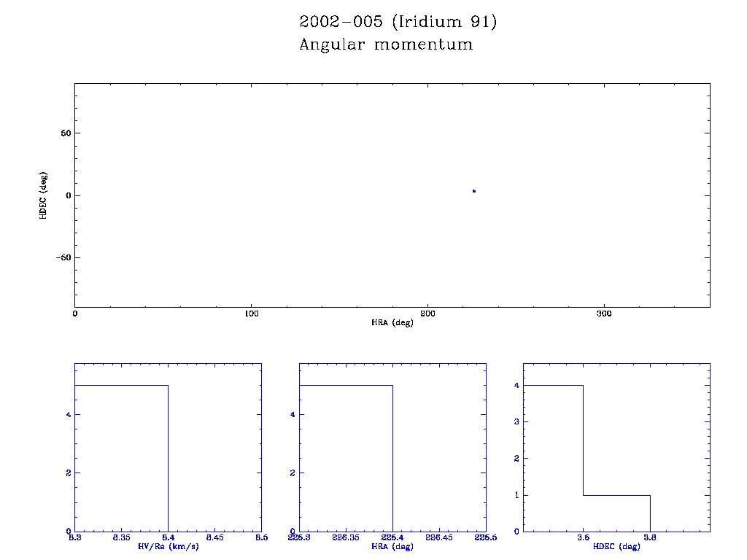Click the "HRA (deg)" x-axis label under the top plot
The width and height of the screenshot is (747, 560).
[x=392, y=322]
